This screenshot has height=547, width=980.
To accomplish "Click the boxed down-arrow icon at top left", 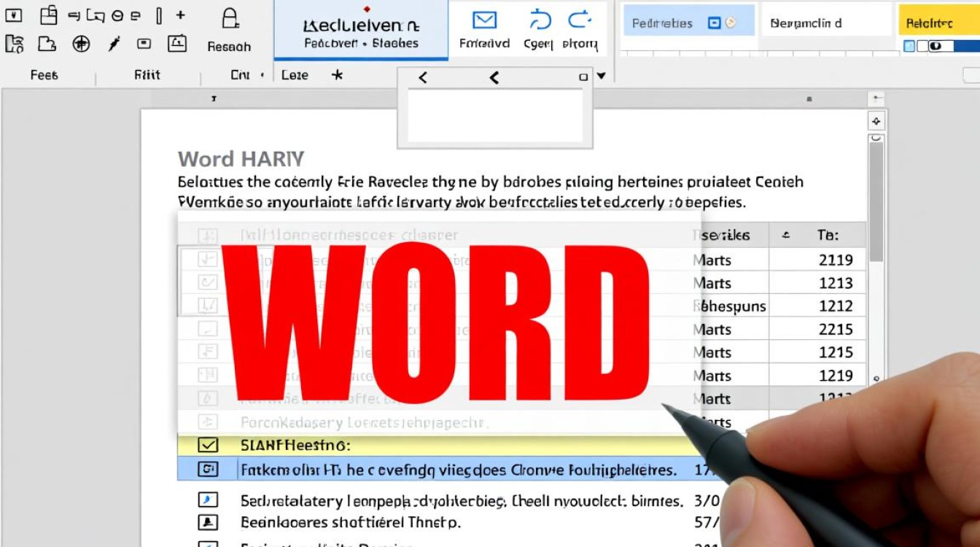I will coord(13,15).
